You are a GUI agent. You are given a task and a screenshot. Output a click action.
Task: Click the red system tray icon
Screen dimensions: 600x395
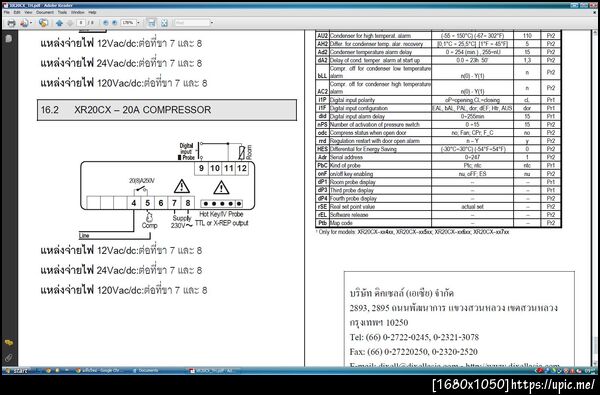(540, 371)
